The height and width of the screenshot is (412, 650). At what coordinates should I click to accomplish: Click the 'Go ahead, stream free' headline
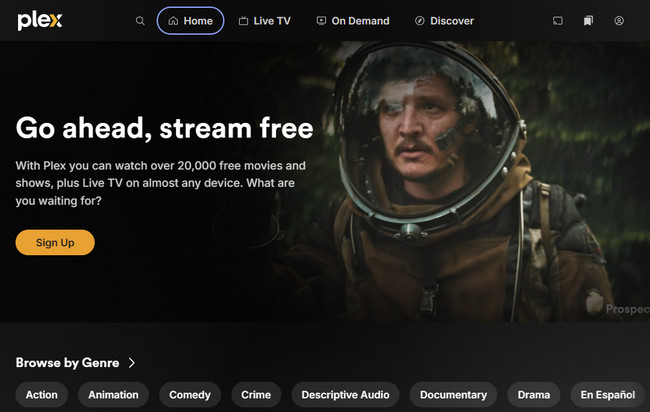coord(165,128)
